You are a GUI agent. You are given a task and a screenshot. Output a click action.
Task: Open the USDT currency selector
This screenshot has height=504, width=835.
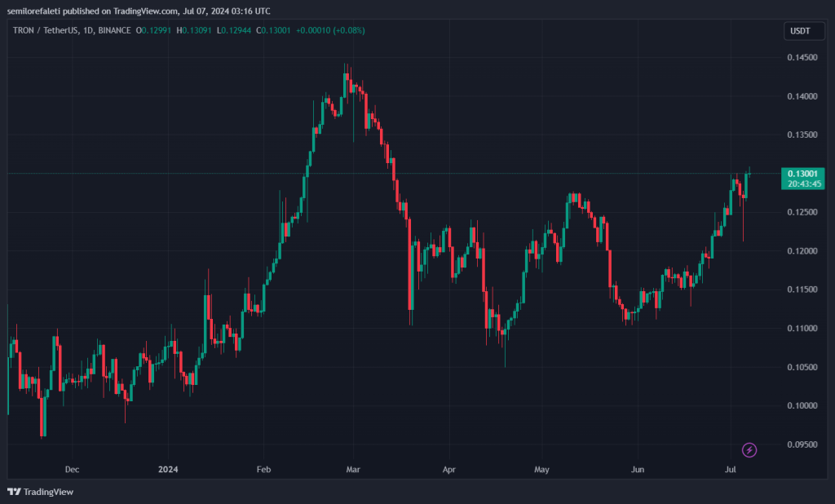point(804,31)
